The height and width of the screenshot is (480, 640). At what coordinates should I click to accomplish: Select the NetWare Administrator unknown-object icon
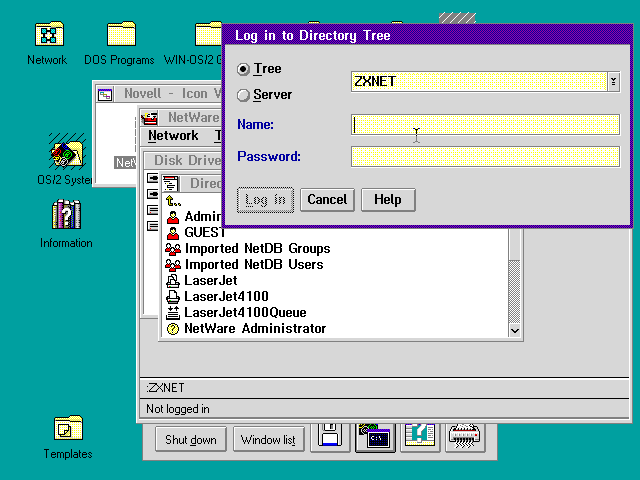click(173, 329)
